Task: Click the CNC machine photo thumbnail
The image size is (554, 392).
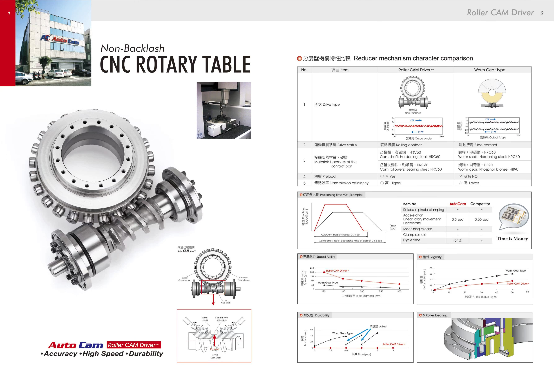Action: point(223,110)
